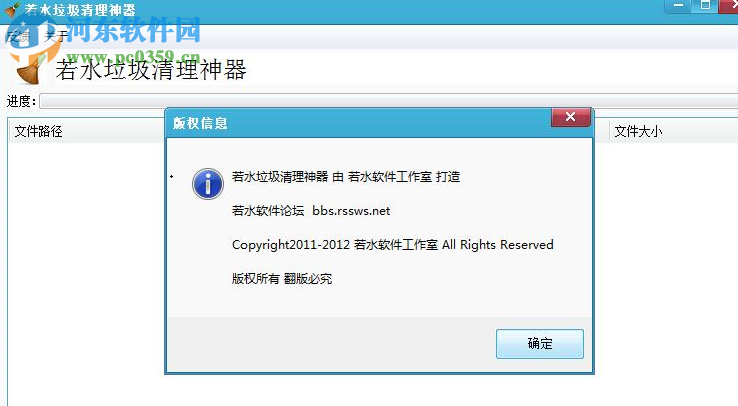Screen dimensions: 738x406
Task: Click the 若水软件工作室 打造 message line
Action: coord(346,177)
